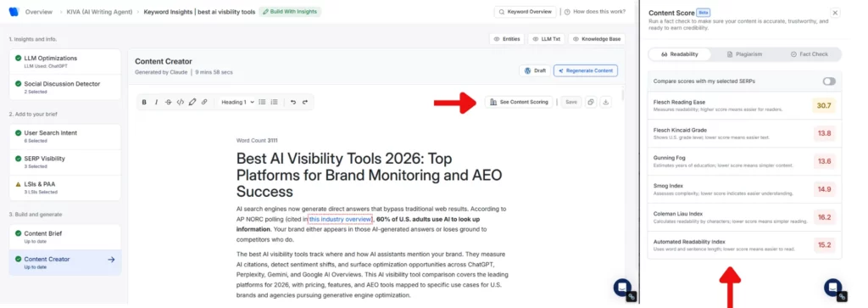Click the Word Count 3111 label

(256, 141)
